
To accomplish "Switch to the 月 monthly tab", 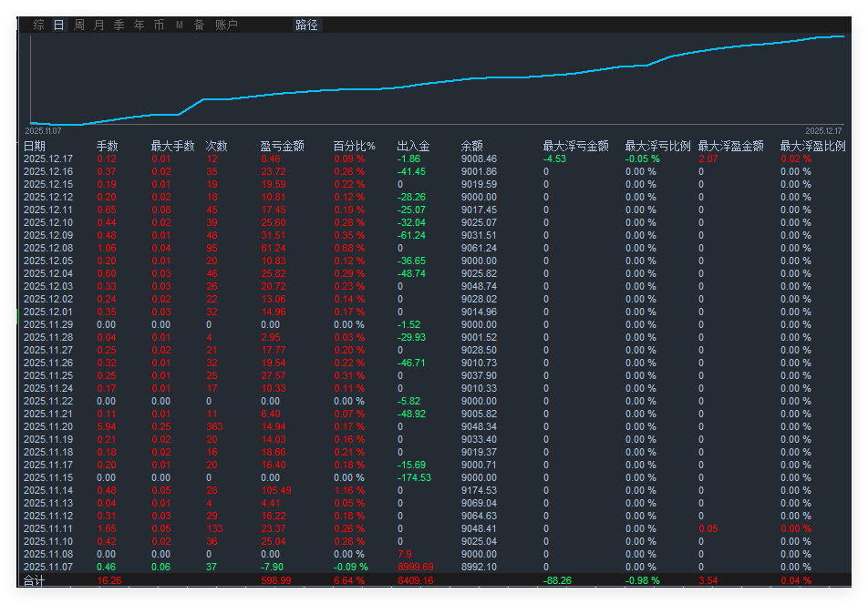I will tap(99, 25).
